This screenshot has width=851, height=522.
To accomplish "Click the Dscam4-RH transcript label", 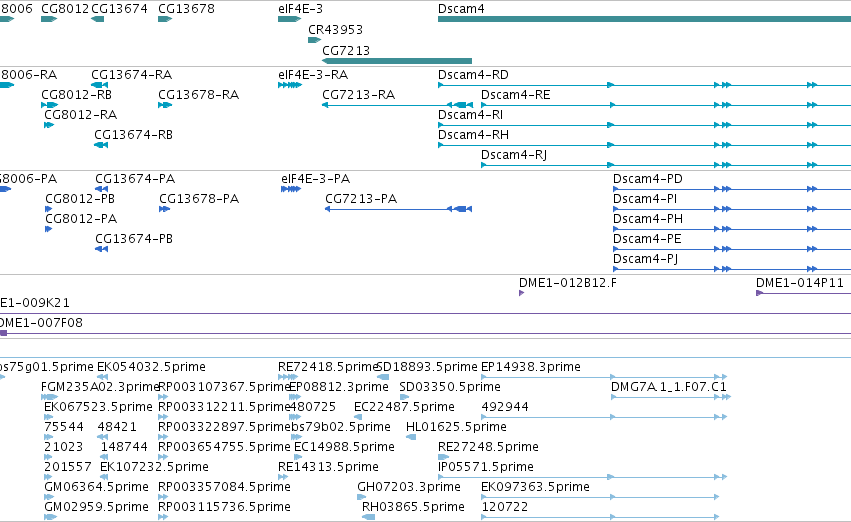I will pyautogui.click(x=473, y=135).
